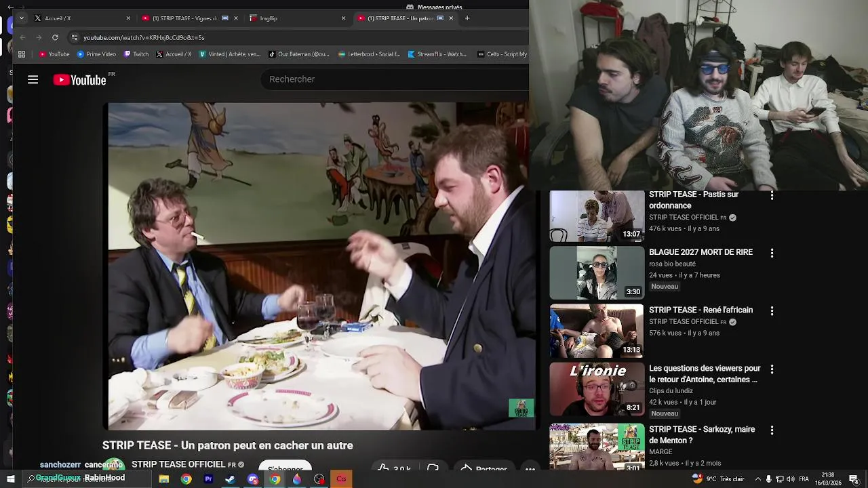
Task: Open the L'ironie video thumbnail
Action: (597, 389)
